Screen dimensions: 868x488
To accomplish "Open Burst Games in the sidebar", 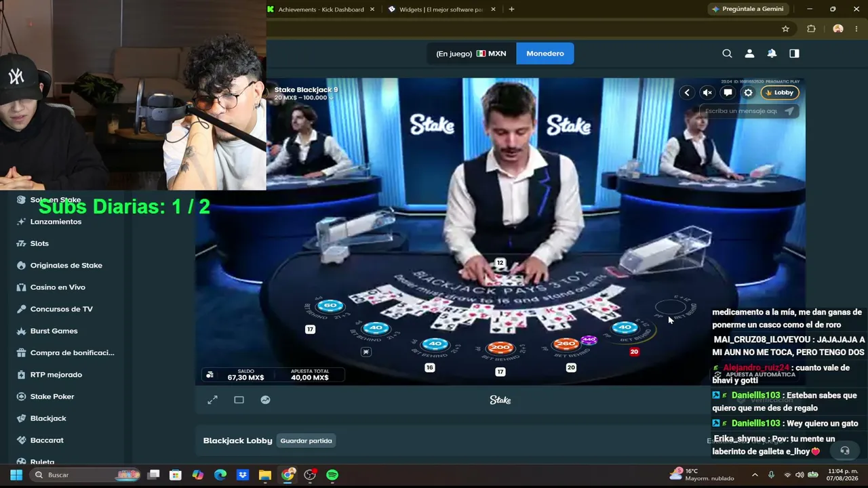I will [x=54, y=331].
